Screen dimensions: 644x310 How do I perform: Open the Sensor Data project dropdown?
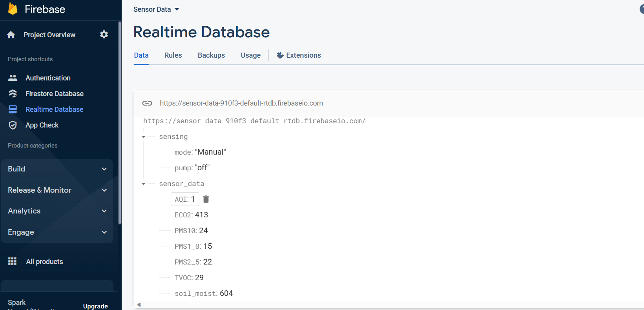(156, 9)
